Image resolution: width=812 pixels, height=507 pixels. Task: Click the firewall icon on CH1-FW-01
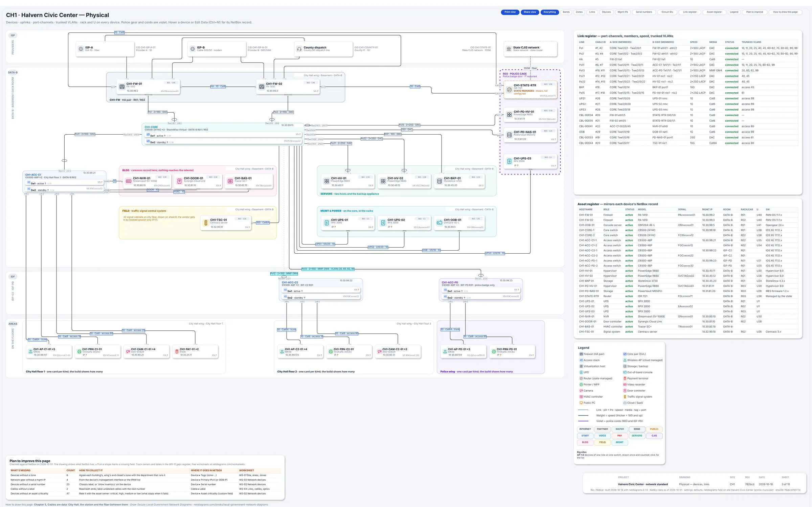tap(122, 87)
